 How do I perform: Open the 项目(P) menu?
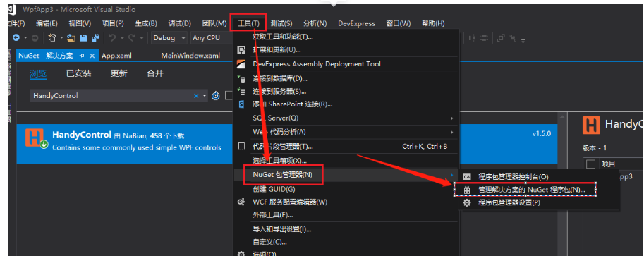(x=113, y=24)
